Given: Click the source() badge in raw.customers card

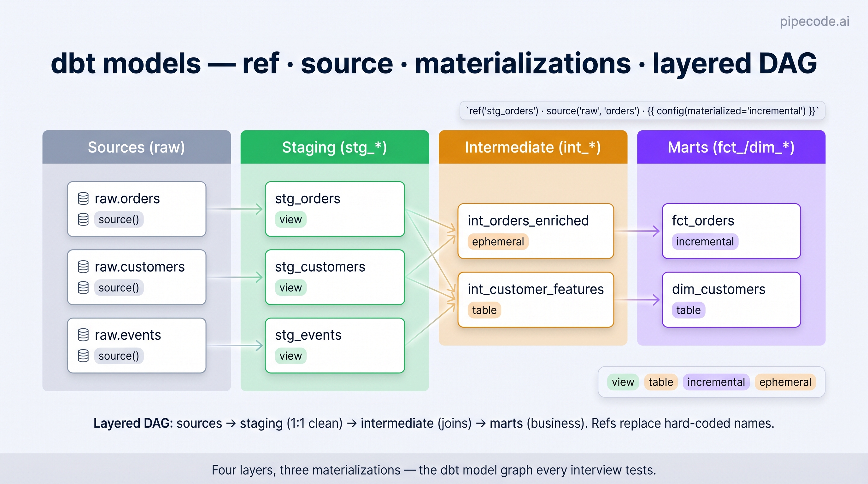Looking at the screenshot, I should coord(119,288).
